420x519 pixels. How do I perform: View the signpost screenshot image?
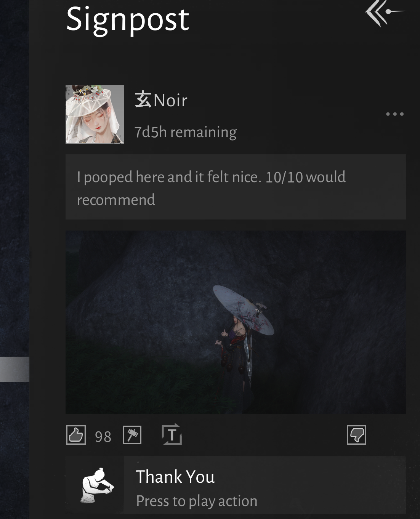(x=236, y=322)
